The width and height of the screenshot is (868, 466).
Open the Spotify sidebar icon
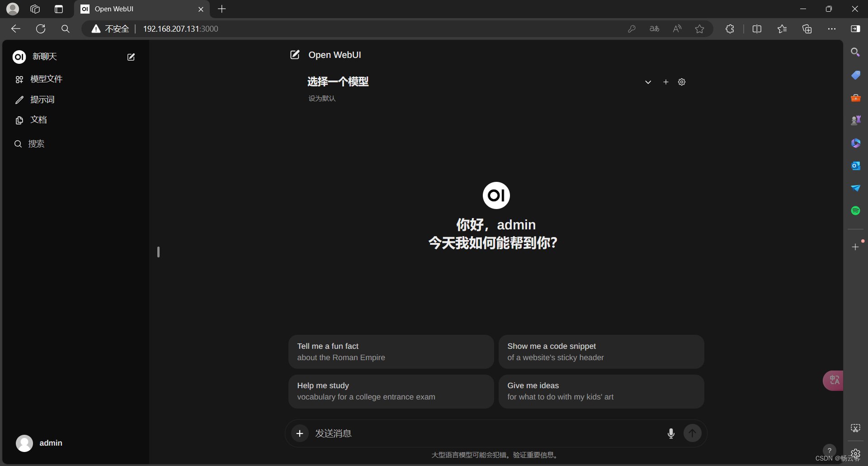click(855, 211)
